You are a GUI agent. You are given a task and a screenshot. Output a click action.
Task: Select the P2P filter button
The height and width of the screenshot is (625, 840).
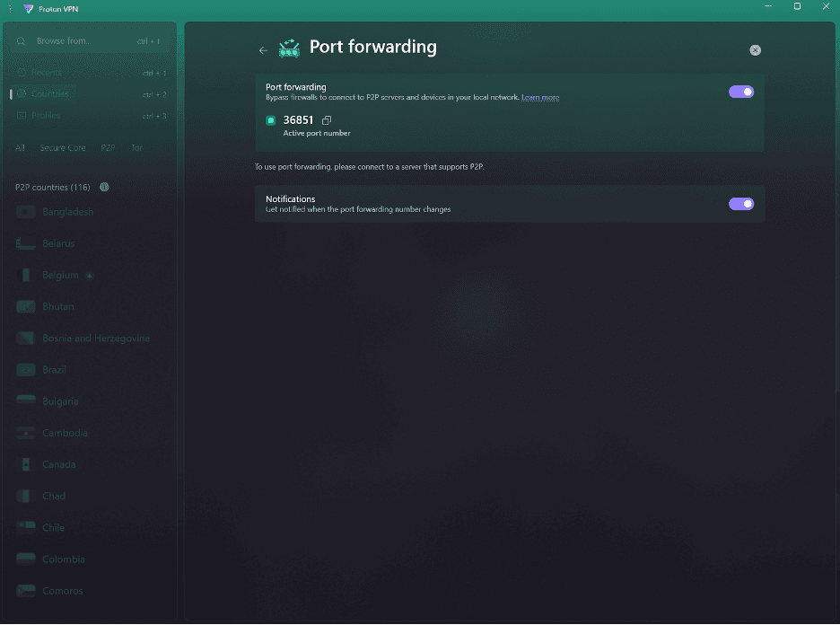tap(108, 147)
